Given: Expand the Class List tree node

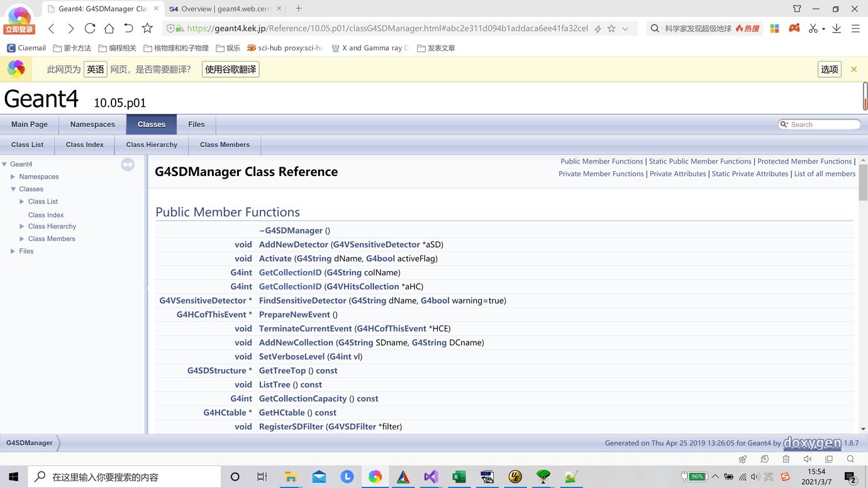Looking at the screenshot, I should point(22,201).
